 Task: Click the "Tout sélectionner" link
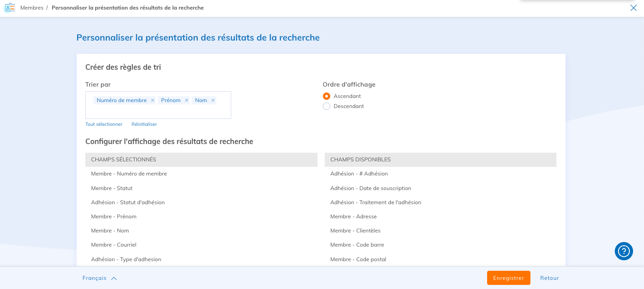coord(104,124)
